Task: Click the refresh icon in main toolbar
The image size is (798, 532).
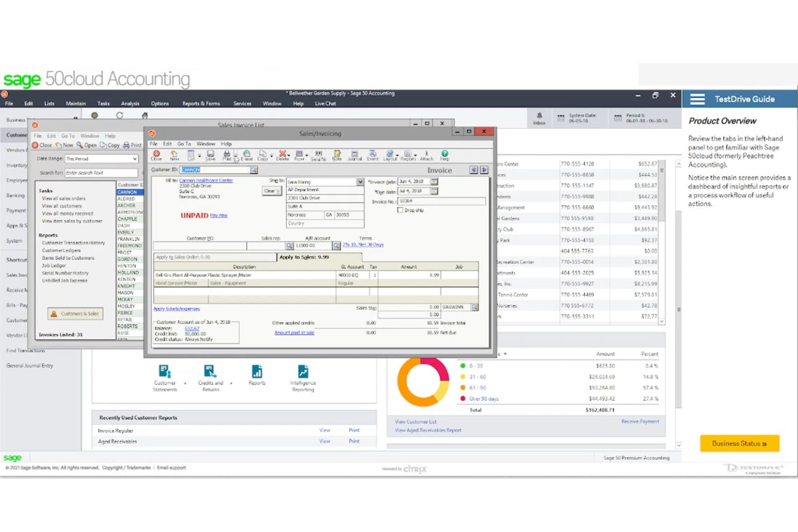Action: [120, 115]
